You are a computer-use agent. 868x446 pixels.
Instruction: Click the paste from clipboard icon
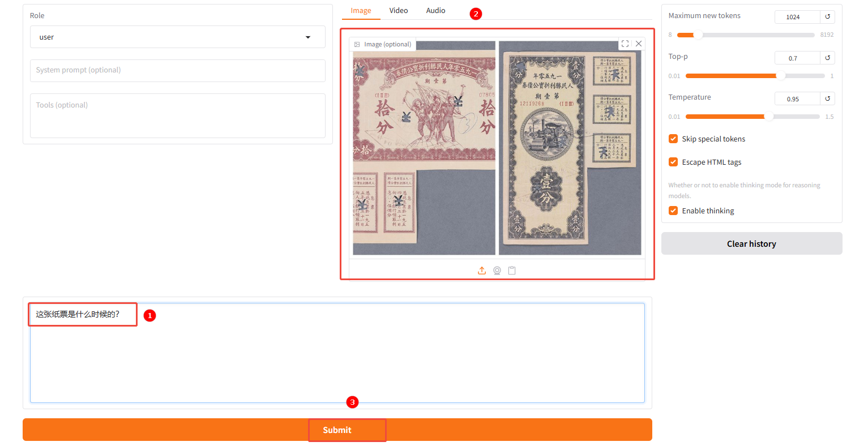coord(512,271)
